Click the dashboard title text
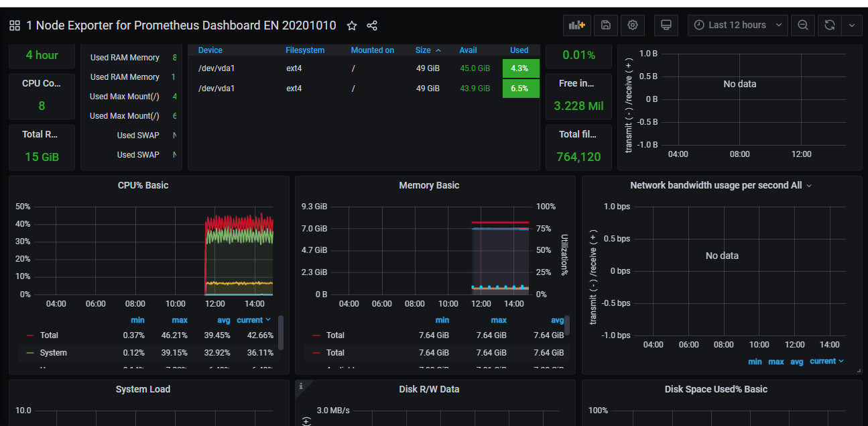 tap(181, 25)
